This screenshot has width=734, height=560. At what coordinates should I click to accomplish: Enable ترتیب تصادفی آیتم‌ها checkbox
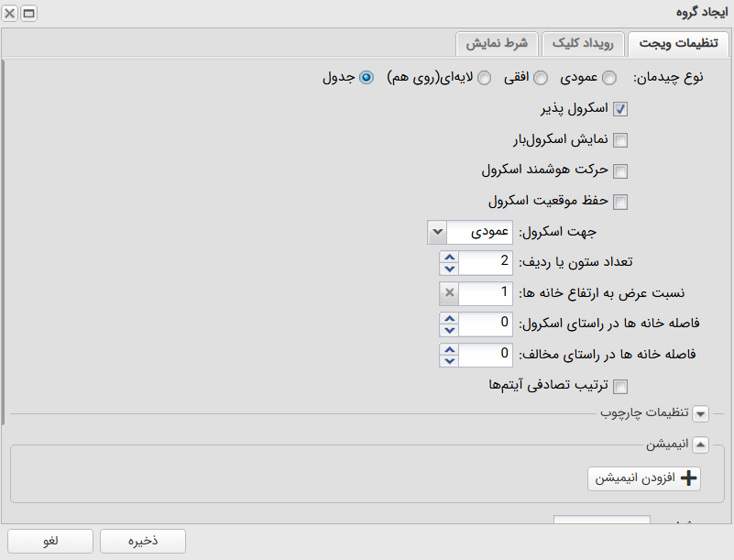pos(620,386)
